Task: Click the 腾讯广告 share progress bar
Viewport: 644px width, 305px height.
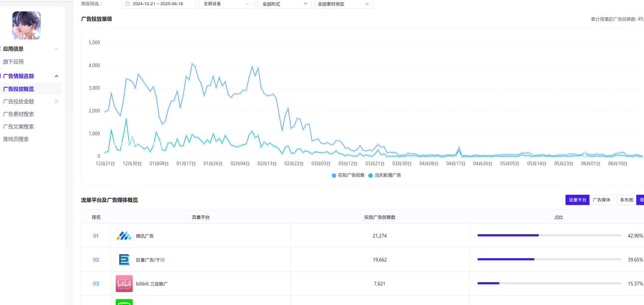Action: [x=549, y=235]
